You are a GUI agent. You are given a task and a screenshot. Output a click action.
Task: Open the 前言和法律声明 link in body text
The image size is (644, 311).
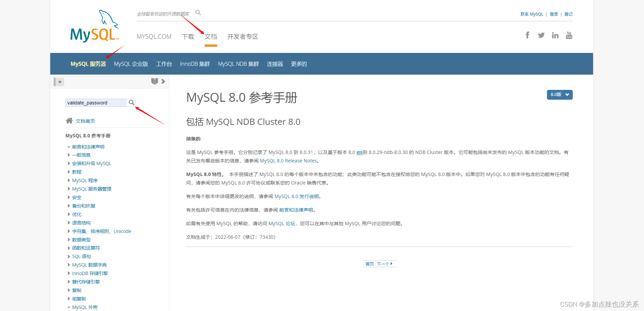click(296, 210)
